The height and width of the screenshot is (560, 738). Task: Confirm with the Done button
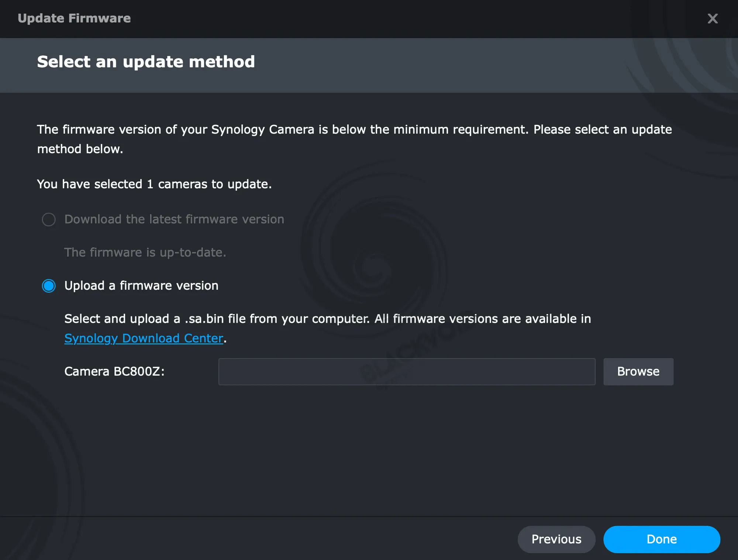pos(661,539)
